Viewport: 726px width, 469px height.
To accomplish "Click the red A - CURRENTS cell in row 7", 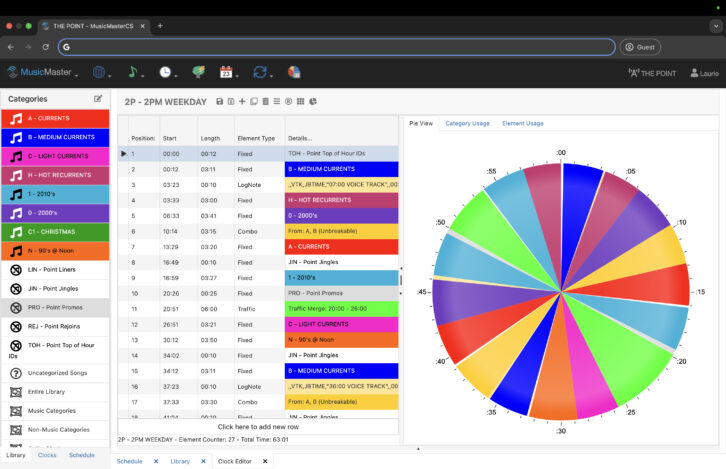I will click(341, 247).
